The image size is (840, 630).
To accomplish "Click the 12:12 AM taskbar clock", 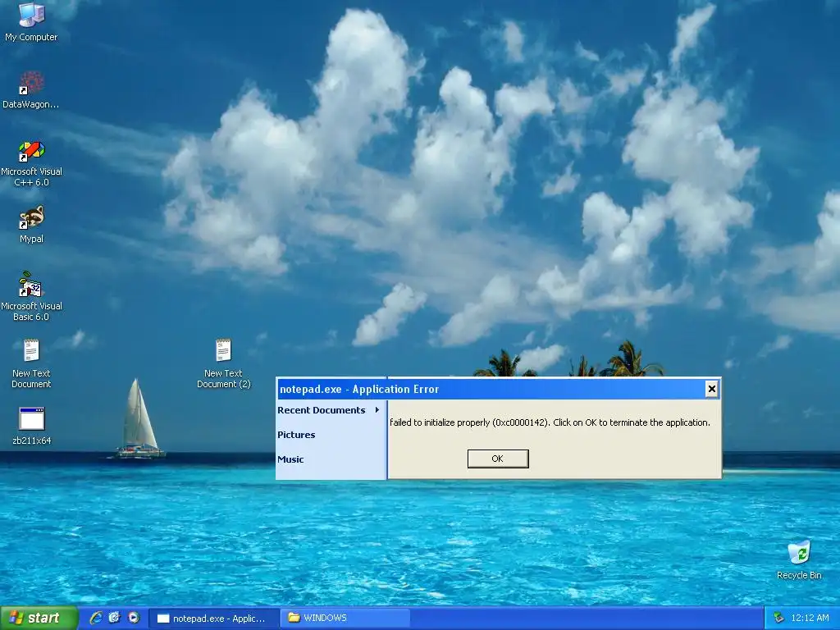I will coord(809,618).
